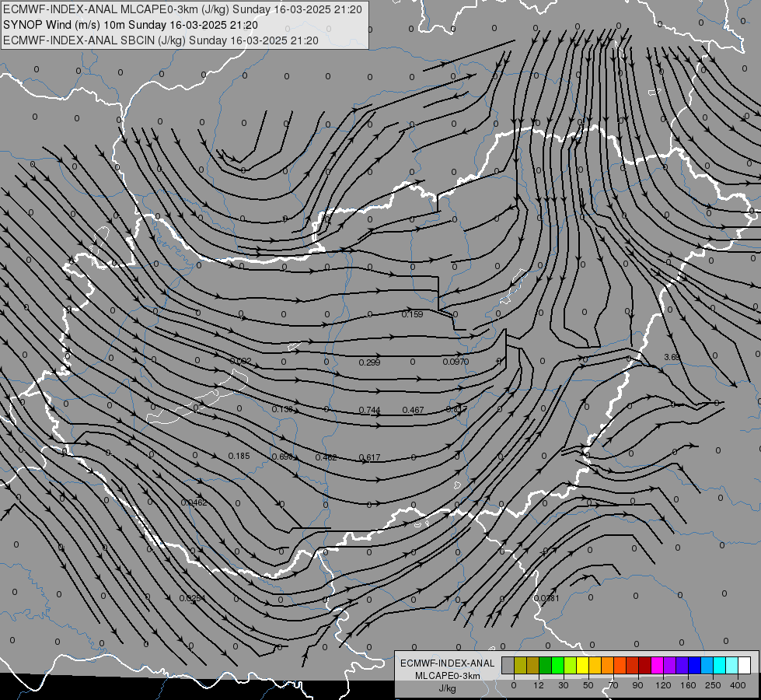Click the legend tick label '120'
Viewport: 761px width, 700px height.
tap(664, 685)
